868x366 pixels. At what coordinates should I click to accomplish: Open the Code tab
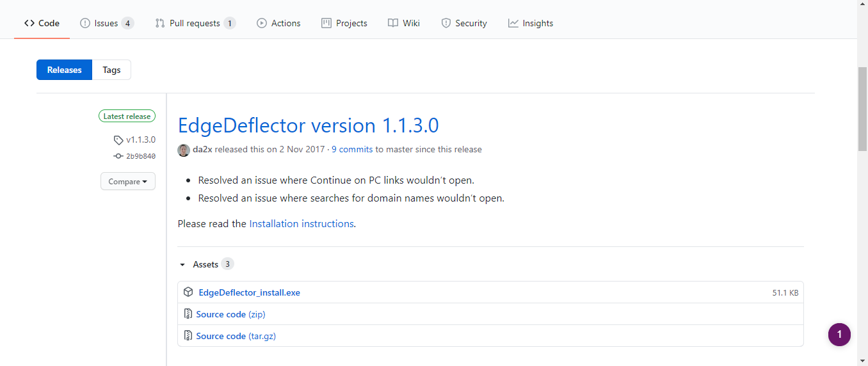tap(42, 23)
